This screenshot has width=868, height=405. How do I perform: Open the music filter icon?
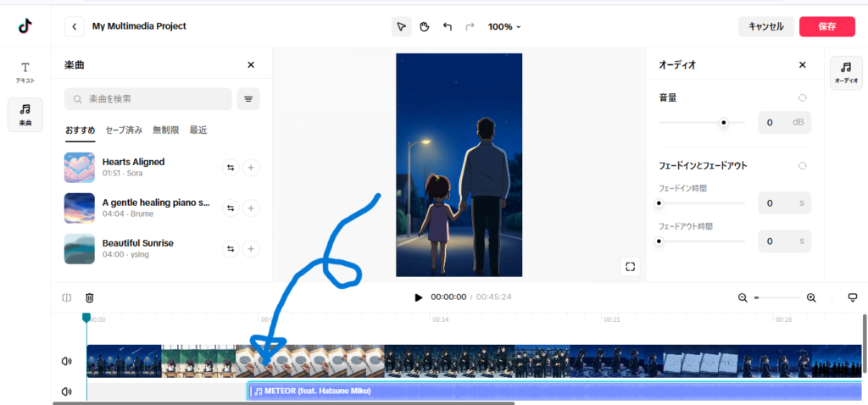point(248,99)
